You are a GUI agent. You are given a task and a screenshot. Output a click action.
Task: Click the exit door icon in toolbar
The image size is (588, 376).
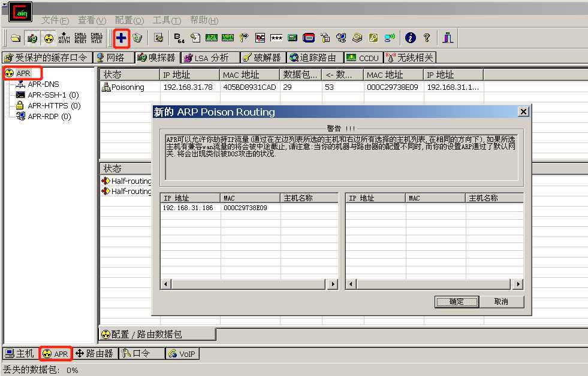pos(447,38)
